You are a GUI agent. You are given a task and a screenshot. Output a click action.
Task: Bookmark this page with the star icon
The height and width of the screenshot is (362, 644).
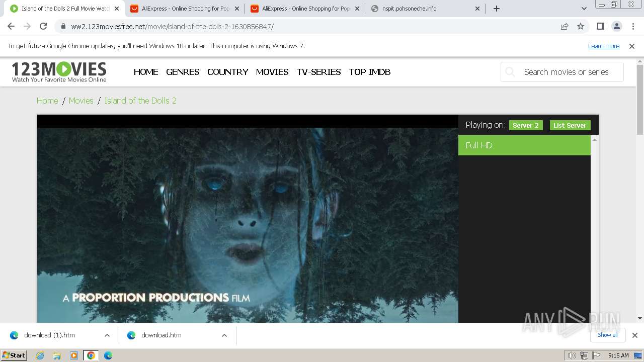pos(581,27)
